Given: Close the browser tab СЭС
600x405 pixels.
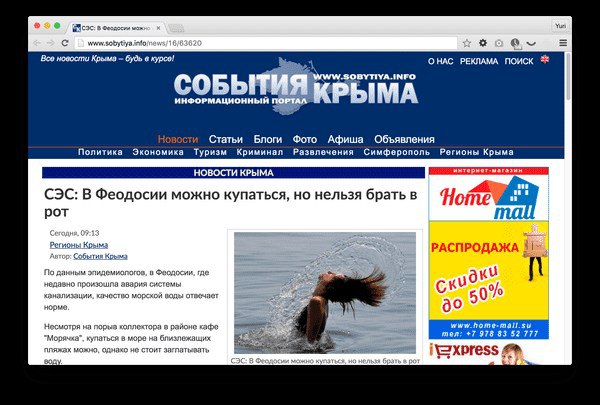Looking at the screenshot, I should 158,28.
